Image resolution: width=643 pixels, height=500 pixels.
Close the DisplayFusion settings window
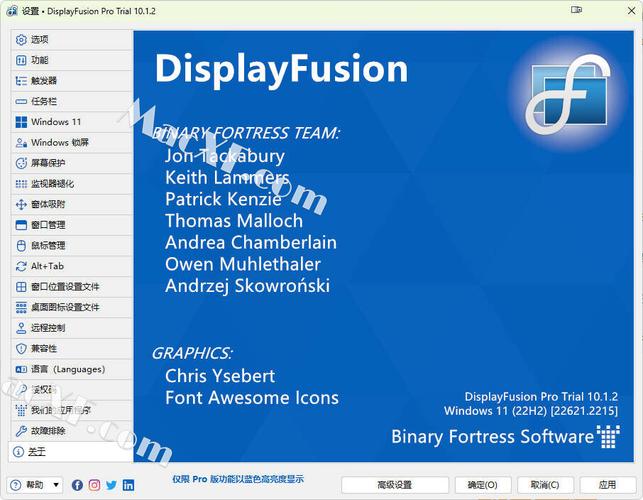(632, 11)
